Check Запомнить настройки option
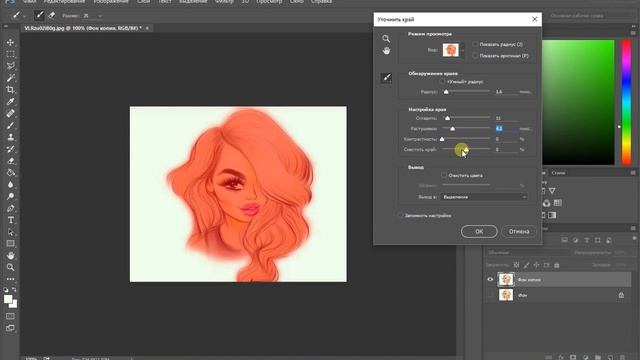640x360 pixels. (x=400, y=216)
